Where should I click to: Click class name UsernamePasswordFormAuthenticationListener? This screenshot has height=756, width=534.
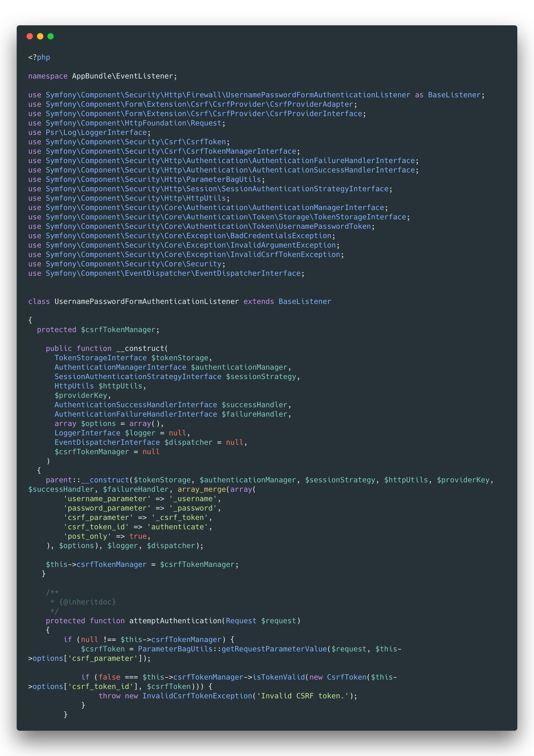147,302
